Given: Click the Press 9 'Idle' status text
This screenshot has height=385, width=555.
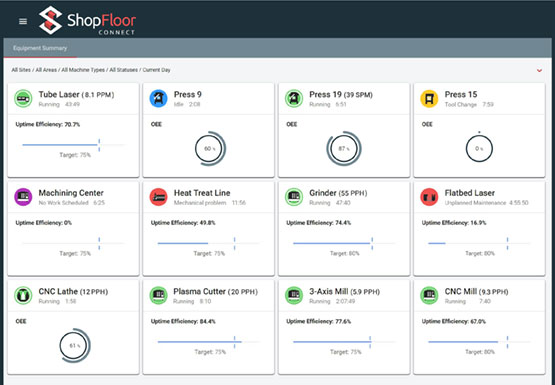Looking at the screenshot, I should [x=178, y=104].
